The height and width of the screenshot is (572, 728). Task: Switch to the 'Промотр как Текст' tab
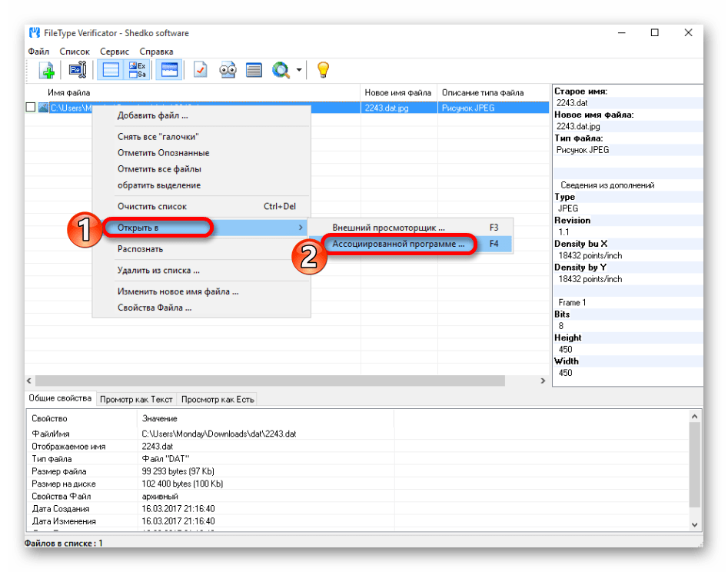point(136,399)
